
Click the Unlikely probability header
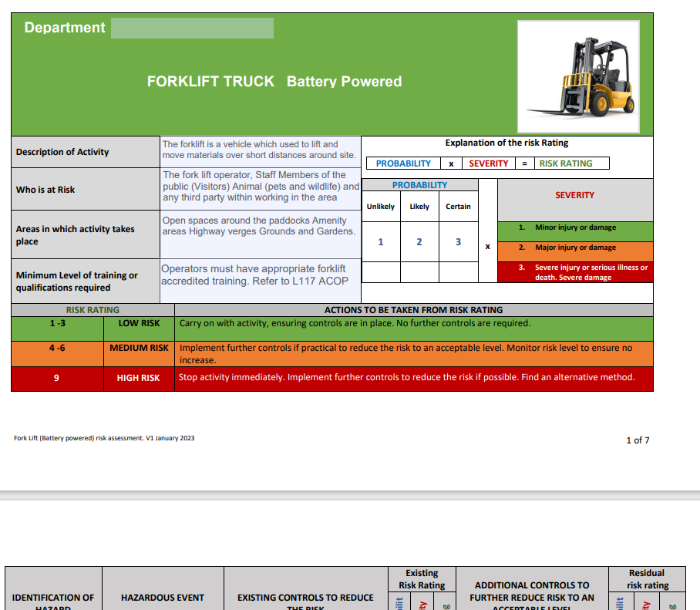click(x=380, y=206)
